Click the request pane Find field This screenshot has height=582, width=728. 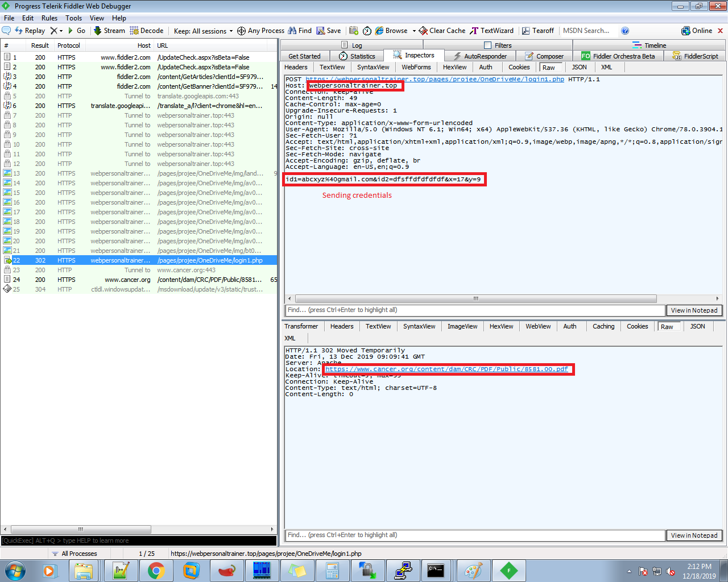coord(475,310)
